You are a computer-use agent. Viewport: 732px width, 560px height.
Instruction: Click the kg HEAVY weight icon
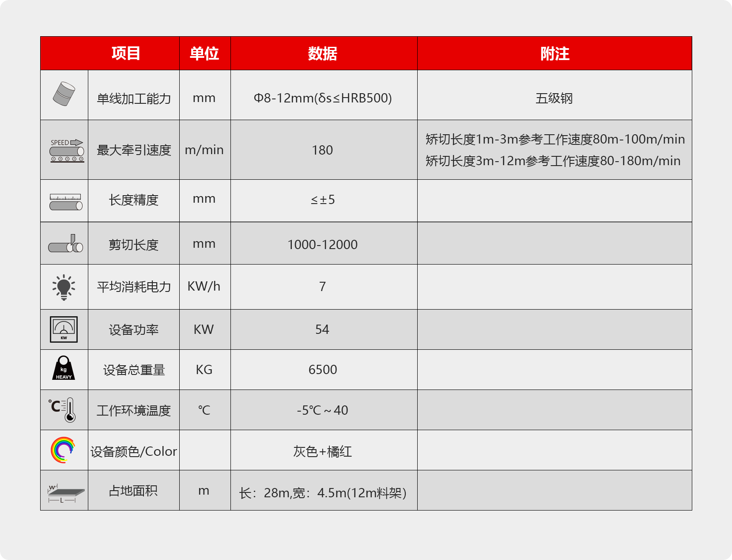pos(64,369)
